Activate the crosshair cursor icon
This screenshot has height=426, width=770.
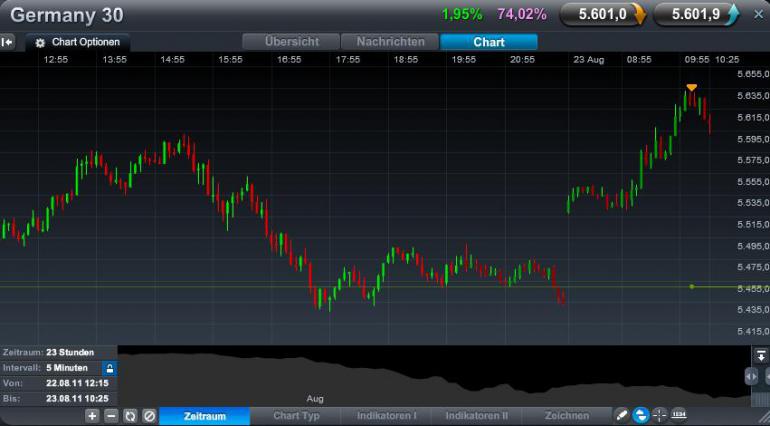coord(659,415)
